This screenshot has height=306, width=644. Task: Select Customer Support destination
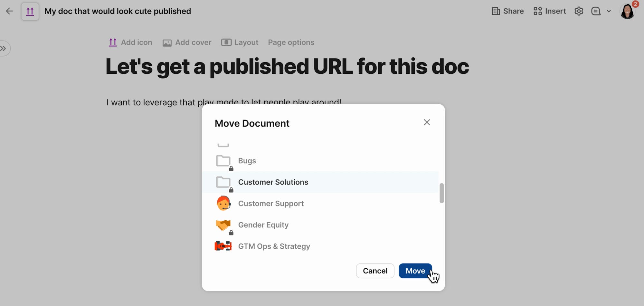320,204
